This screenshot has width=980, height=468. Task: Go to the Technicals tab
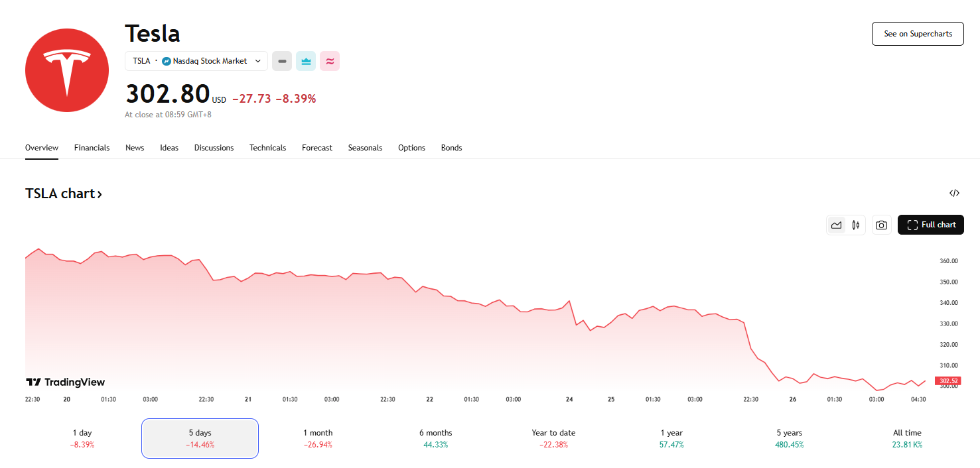tap(267, 148)
